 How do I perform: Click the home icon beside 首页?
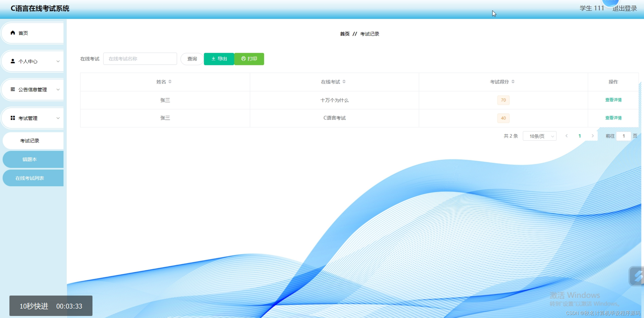pyautogui.click(x=12, y=33)
